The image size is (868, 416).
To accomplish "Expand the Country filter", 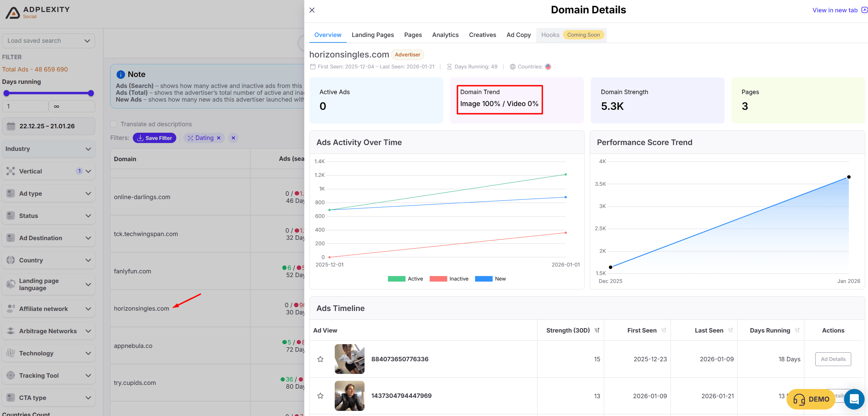I will click(x=48, y=260).
